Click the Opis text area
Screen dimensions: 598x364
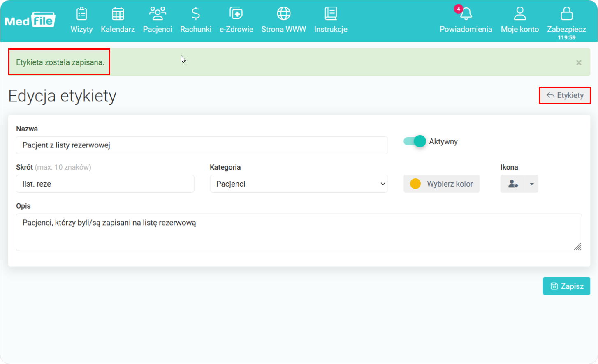pyautogui.click(x=299, y=232)
